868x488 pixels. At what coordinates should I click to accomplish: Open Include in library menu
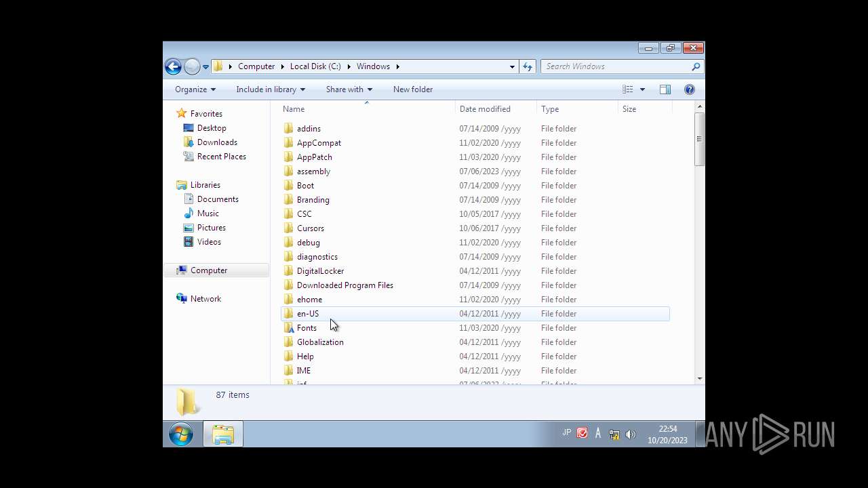[271, 89]
